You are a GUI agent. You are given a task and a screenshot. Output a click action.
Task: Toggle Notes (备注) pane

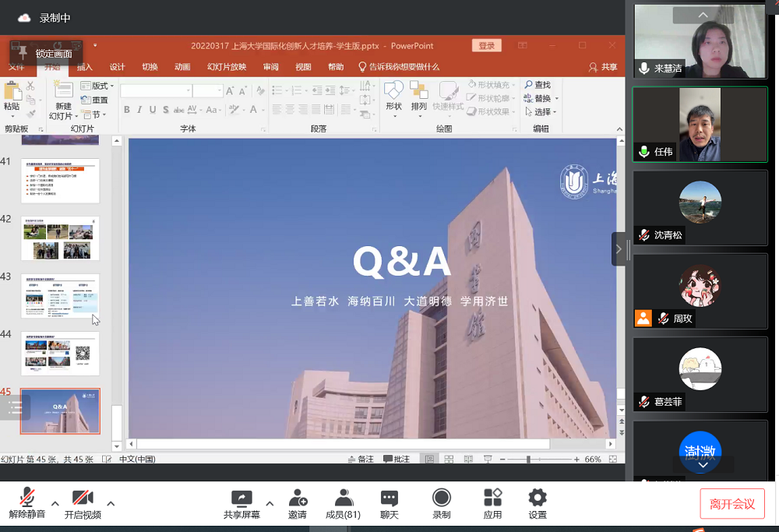click(361, 460)
